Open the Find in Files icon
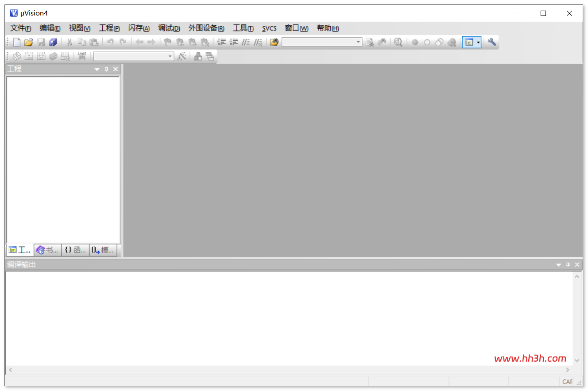 tap(274, 42)
